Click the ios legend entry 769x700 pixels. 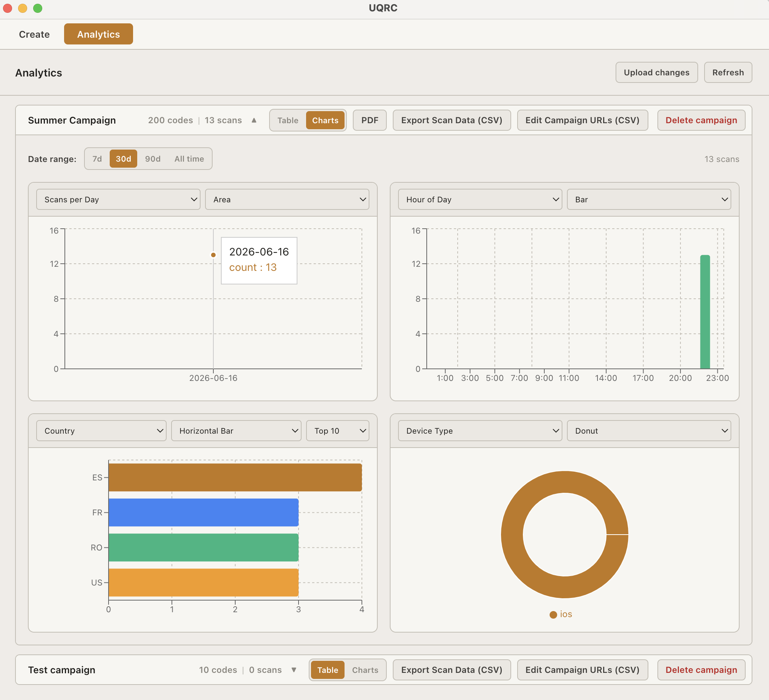[x=561, y=614]
